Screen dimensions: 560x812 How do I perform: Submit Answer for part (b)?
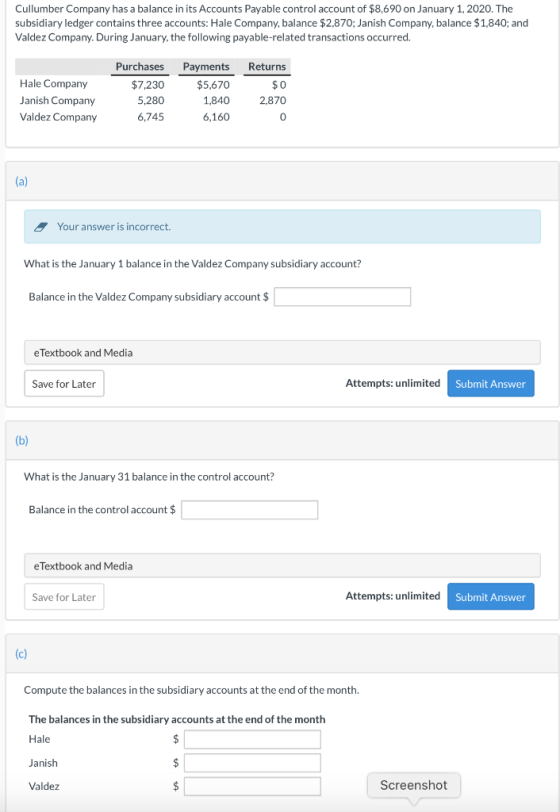point(491,597)
